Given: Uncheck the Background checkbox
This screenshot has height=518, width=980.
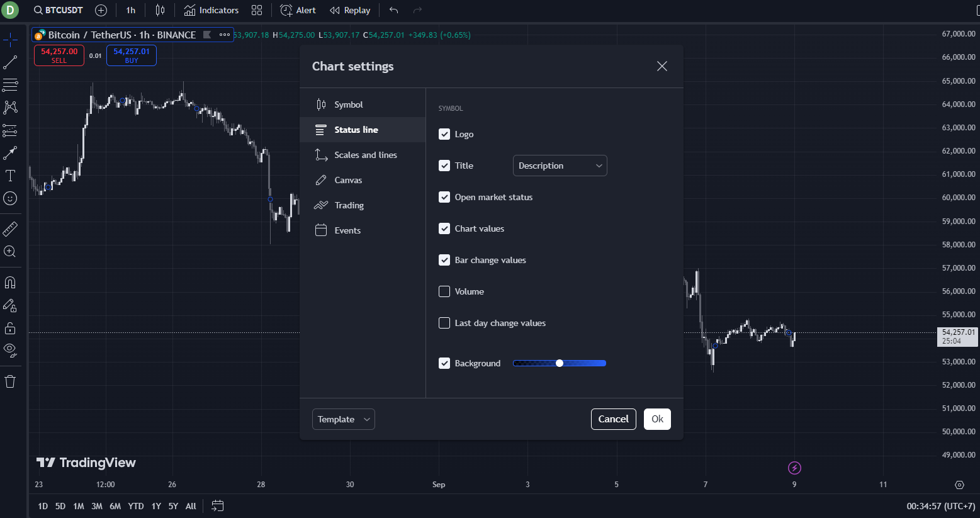Looking at the screenshot, I should click(x=444, y=363).
